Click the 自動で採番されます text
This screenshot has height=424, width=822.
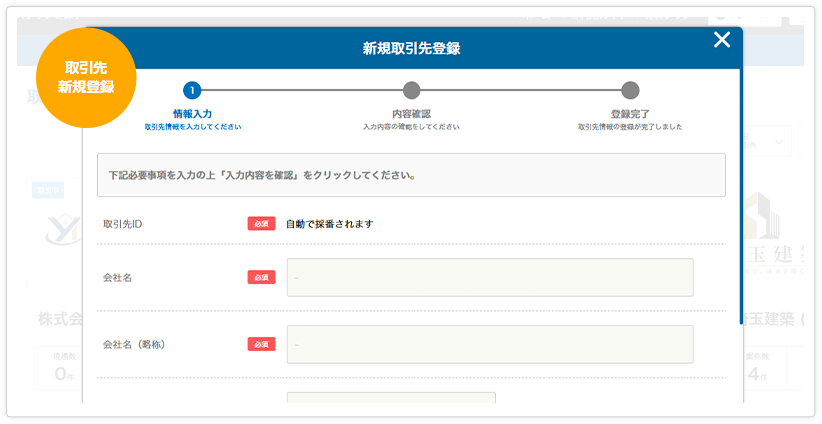click(x=329, y=224)
